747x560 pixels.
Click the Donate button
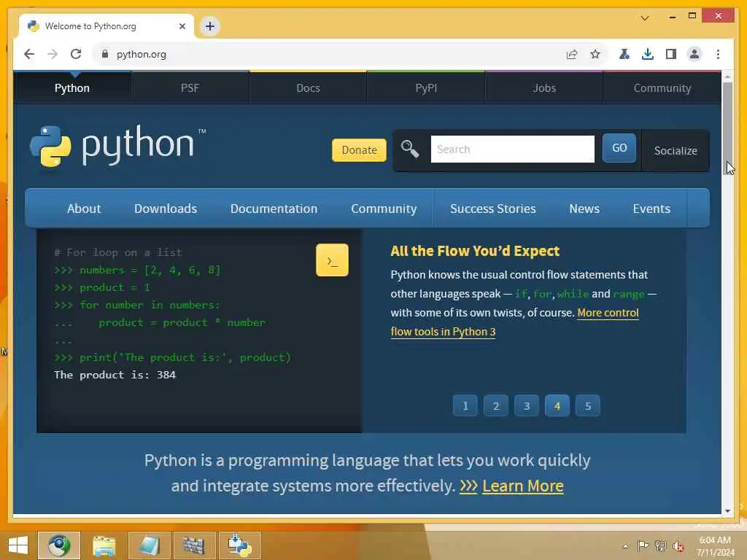click(x=359, y=150)
